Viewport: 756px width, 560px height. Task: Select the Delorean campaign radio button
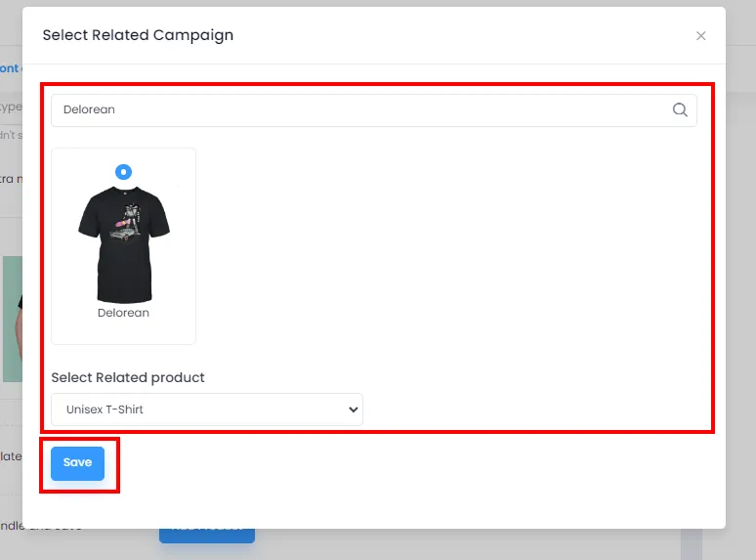coord(123,172)
